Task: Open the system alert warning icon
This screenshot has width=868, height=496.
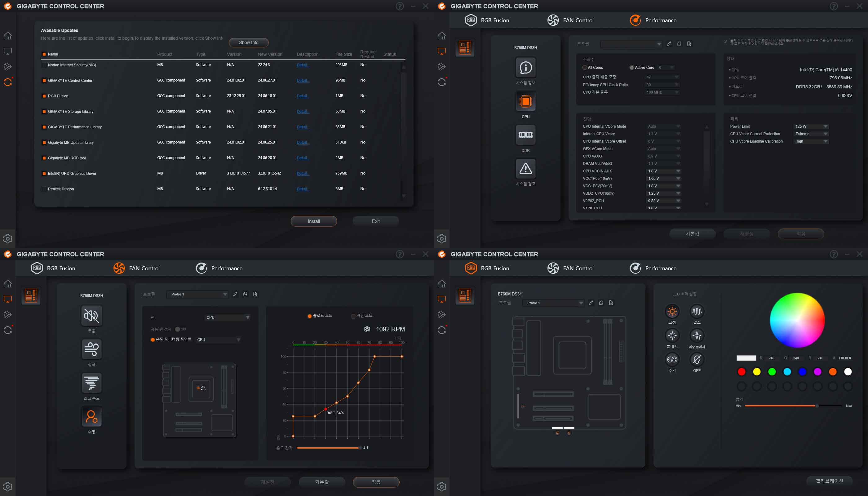Action: pyautogui.click(x=525, y=169)
